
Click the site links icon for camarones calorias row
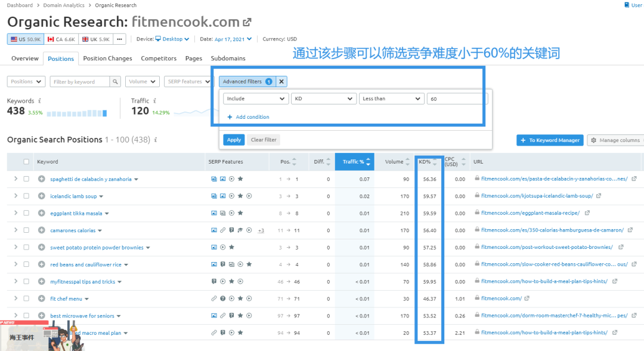point(222,230)
